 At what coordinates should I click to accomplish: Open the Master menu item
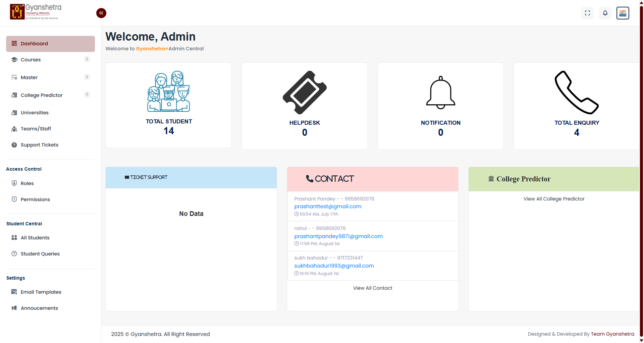tap(50, 77)
